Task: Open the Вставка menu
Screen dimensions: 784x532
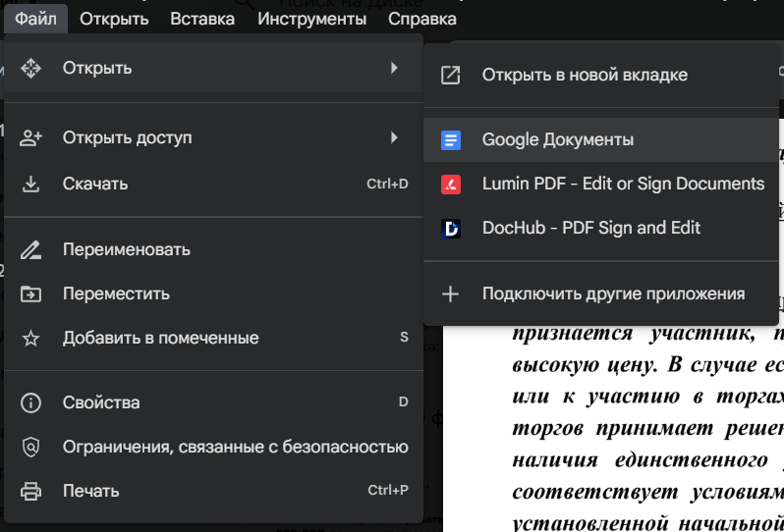Action: [202, 19]
